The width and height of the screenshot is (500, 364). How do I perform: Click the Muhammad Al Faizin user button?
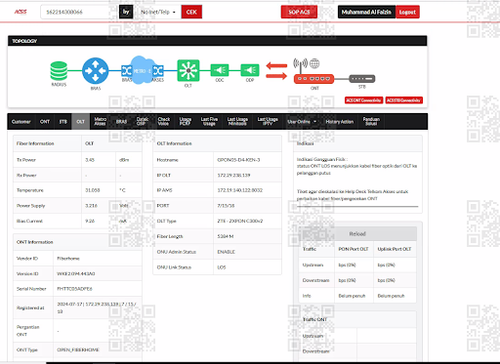pos(366,12)
